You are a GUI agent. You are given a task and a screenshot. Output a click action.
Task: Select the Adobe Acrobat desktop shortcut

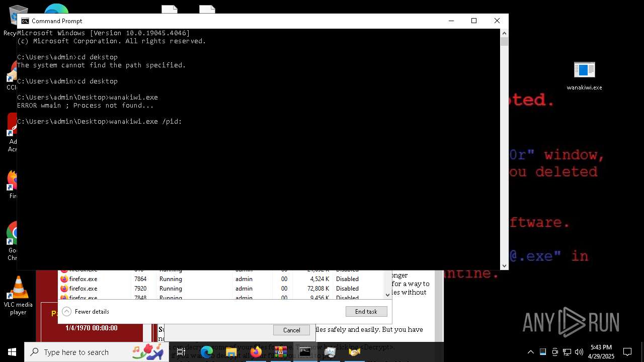[x=12, y=133]
